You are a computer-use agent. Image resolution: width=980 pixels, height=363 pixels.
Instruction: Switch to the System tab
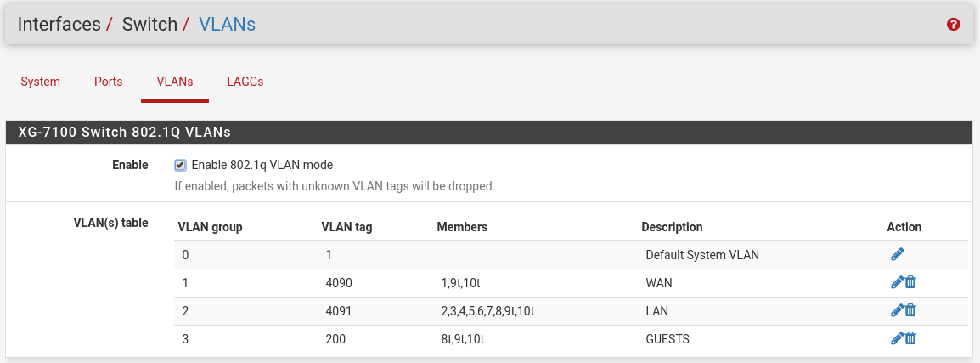point(41,82)
